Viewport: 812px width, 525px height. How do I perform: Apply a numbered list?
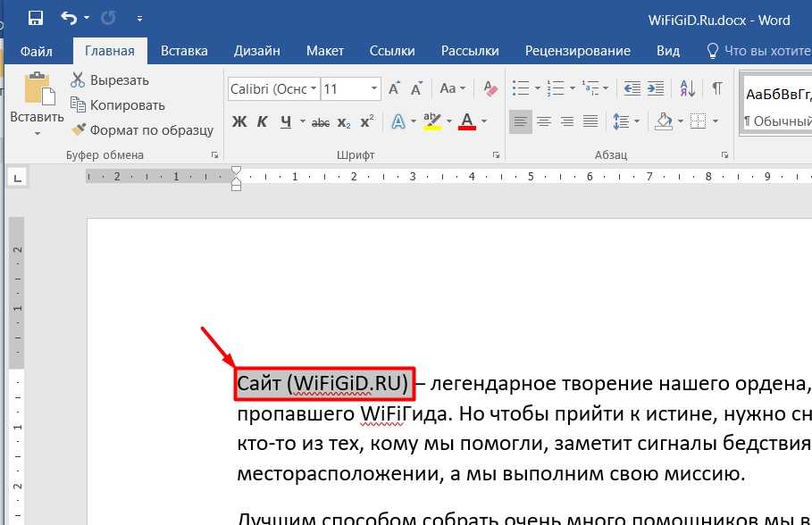[x=556, y=88]
